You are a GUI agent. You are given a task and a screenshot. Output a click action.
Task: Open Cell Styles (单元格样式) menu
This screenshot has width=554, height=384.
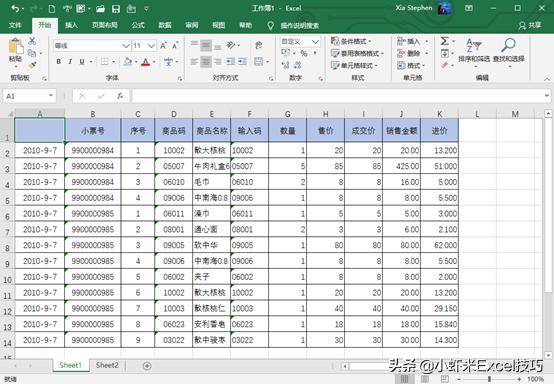354,65
